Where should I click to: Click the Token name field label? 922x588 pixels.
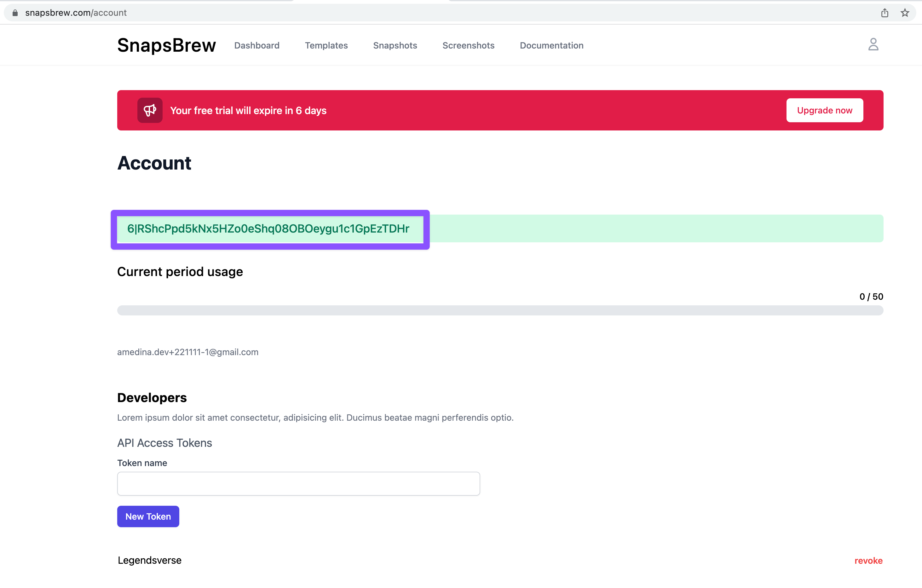click(142, 463)
